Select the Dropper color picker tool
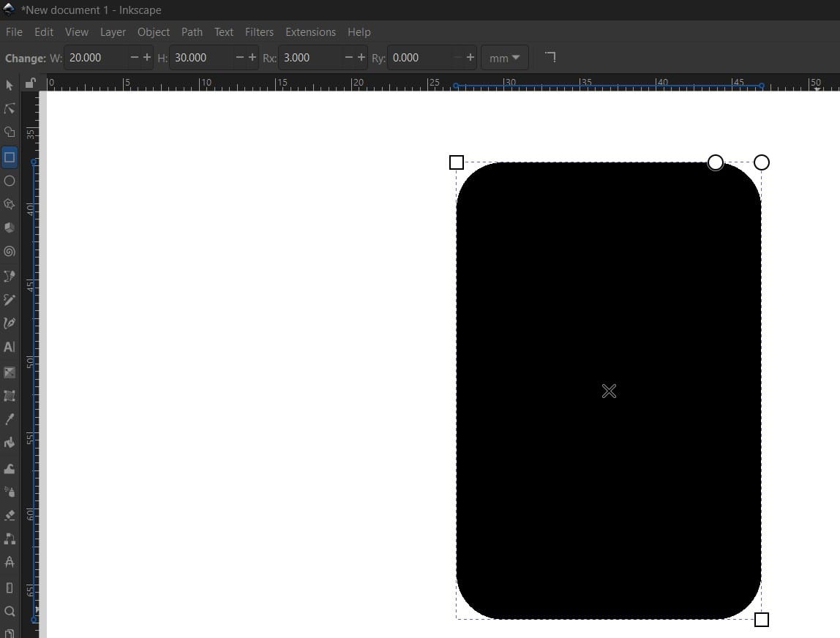Screen dimensions: 840x638 click(x=10, y=419)
